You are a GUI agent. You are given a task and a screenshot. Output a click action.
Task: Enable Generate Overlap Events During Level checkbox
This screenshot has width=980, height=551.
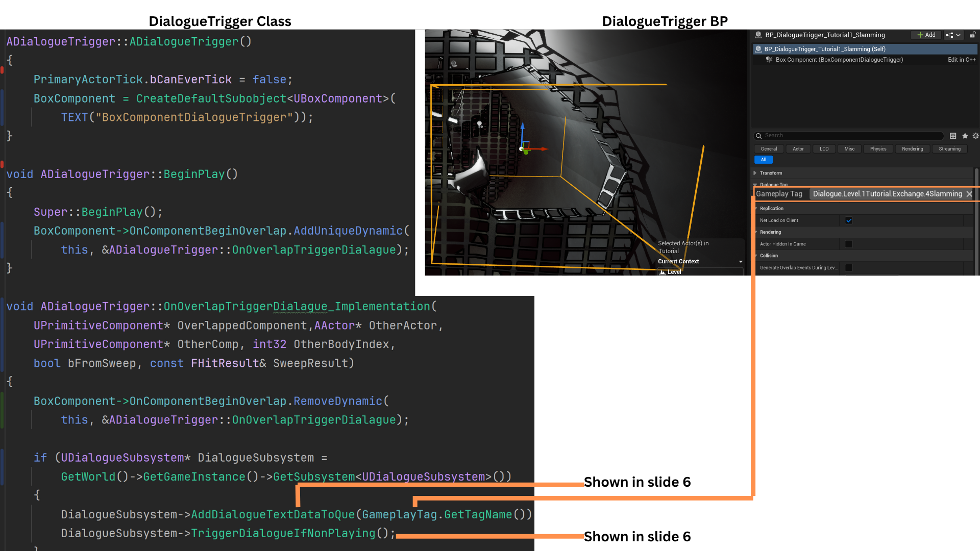click(x=849, y=267)
